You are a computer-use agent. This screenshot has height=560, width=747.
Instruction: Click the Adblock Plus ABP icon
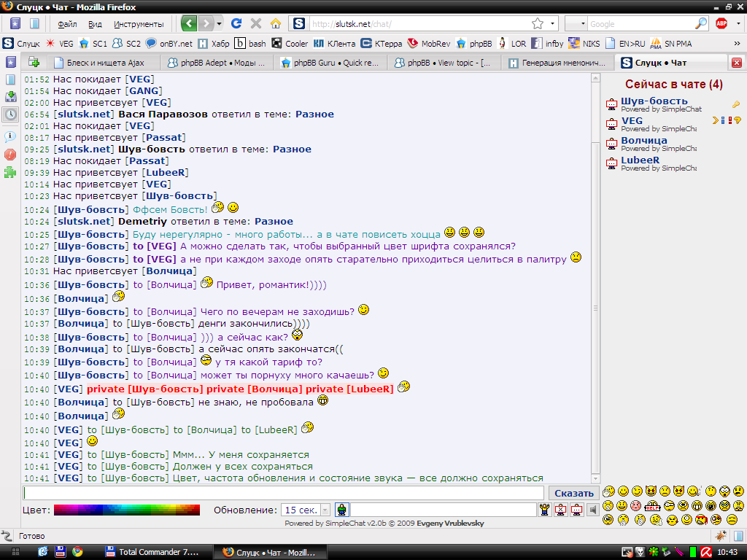[721, 23]
